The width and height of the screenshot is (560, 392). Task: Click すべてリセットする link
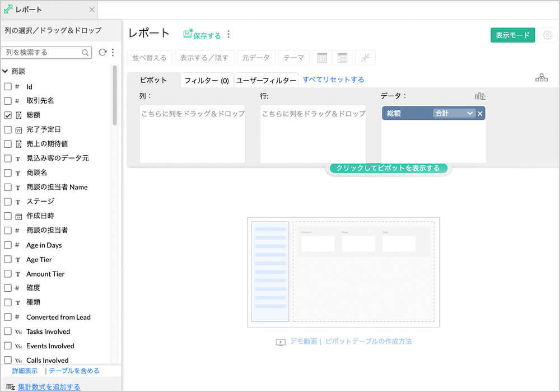click(x=333, y=80)
